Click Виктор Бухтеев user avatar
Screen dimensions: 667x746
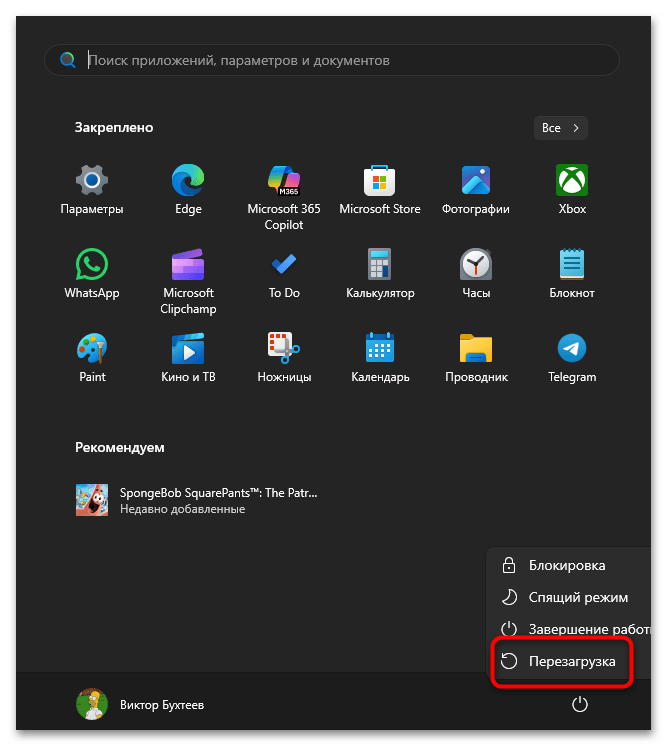coord(92,704)
